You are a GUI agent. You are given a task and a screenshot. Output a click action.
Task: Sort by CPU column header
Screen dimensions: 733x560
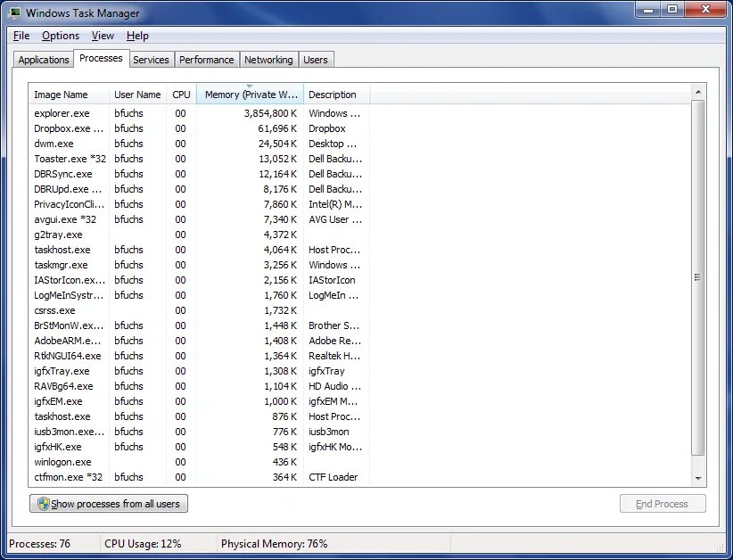[x=181, y=95]
